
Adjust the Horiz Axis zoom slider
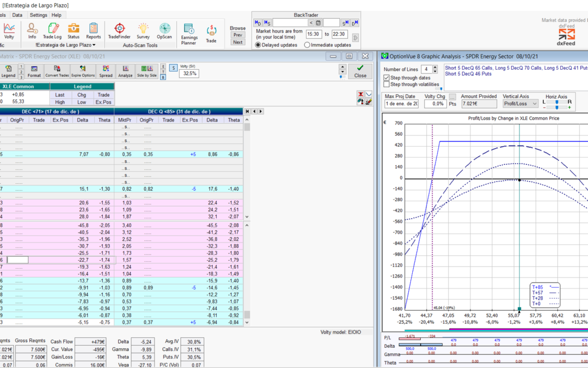click(x=557, y=107)
